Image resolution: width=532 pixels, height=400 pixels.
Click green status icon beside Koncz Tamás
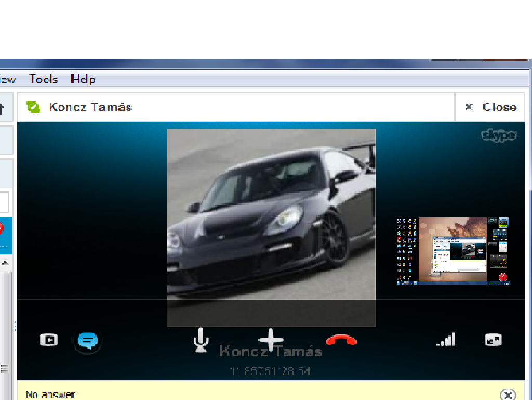coord(33,107)
